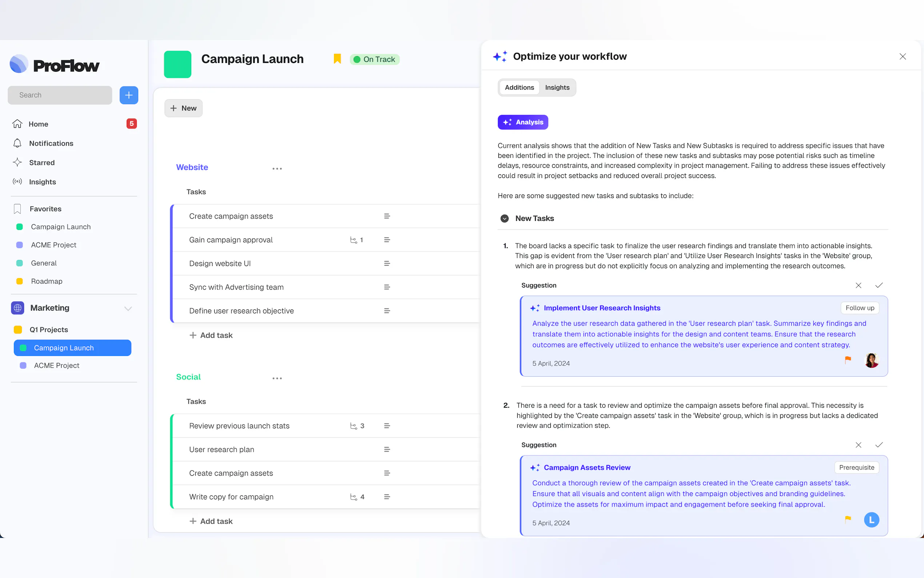Open the Website group three-dot menu
Screen dimensions: 924x578
[x=277, y=168]
